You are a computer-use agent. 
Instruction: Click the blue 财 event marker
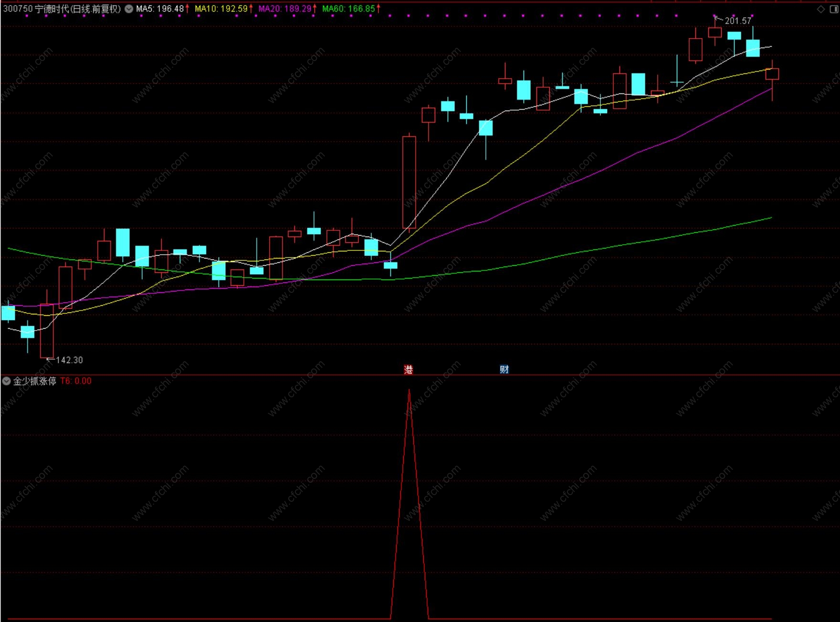pos(504,370)
